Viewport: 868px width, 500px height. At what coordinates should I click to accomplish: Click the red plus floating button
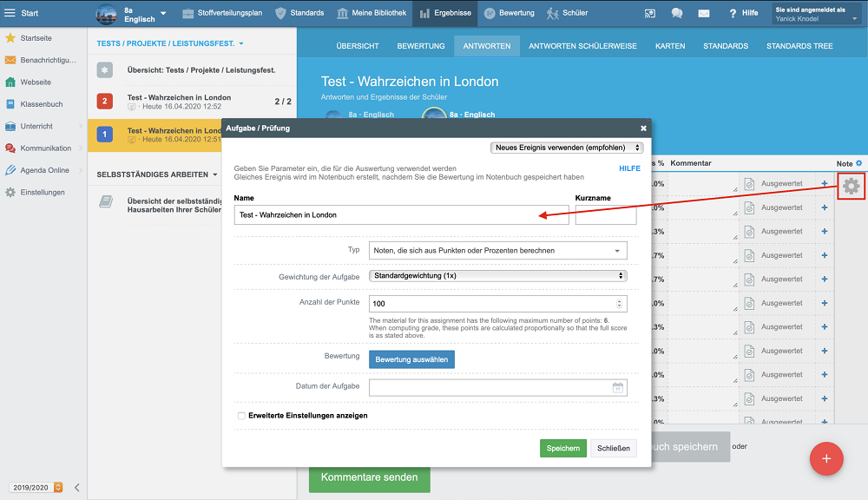coord(826,458)
